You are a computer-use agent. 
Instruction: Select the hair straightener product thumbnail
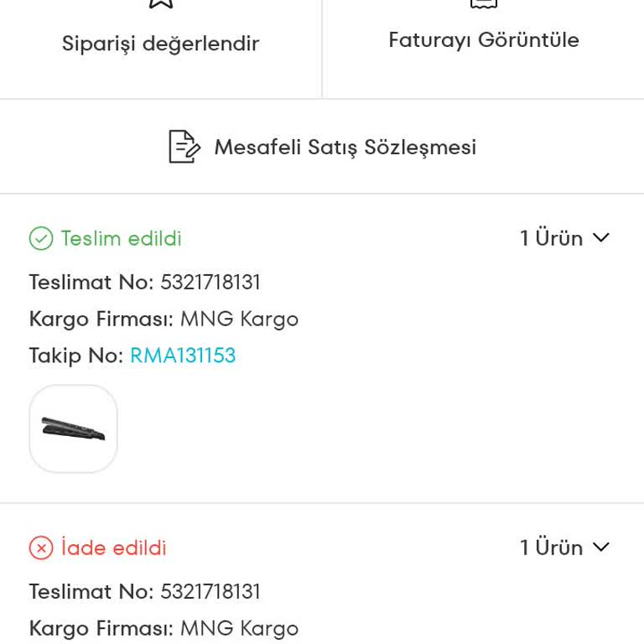pyautogui.click(x=73, y=428)
